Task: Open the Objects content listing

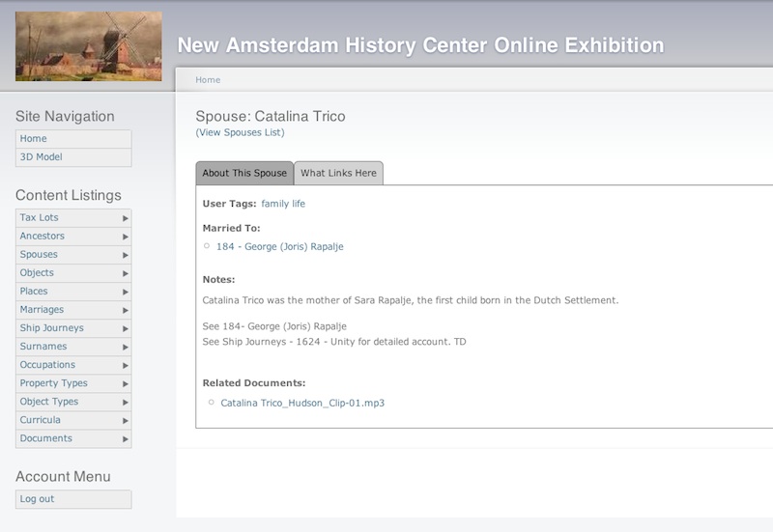Action: pos(37,273)
